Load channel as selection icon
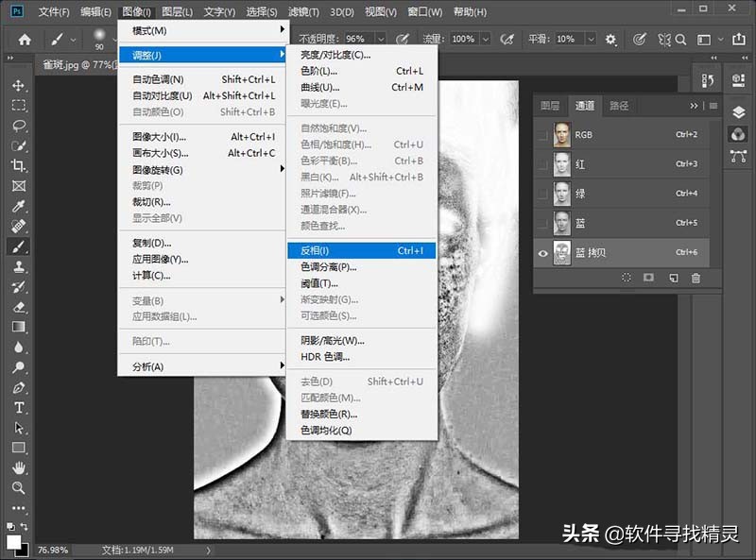 pyautogui.click(x=627, y=279)
